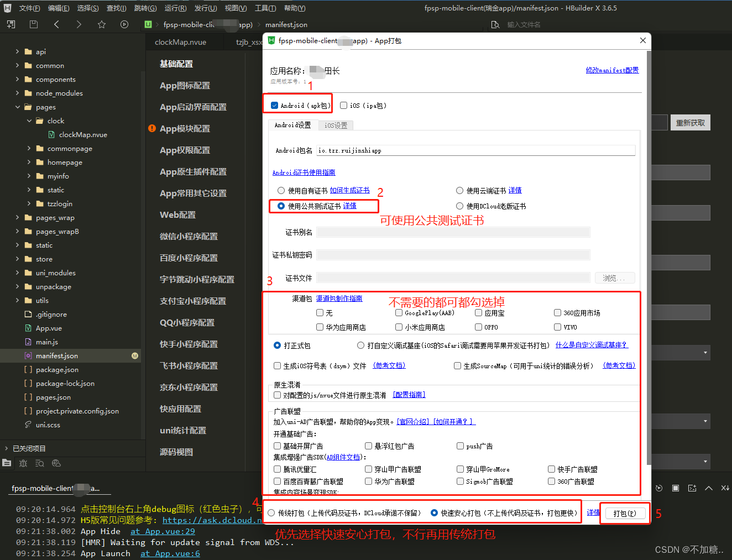Viewport: 732px width, 560px height.
Task: Open the debug bug panel icon
Action: [23, 463]
